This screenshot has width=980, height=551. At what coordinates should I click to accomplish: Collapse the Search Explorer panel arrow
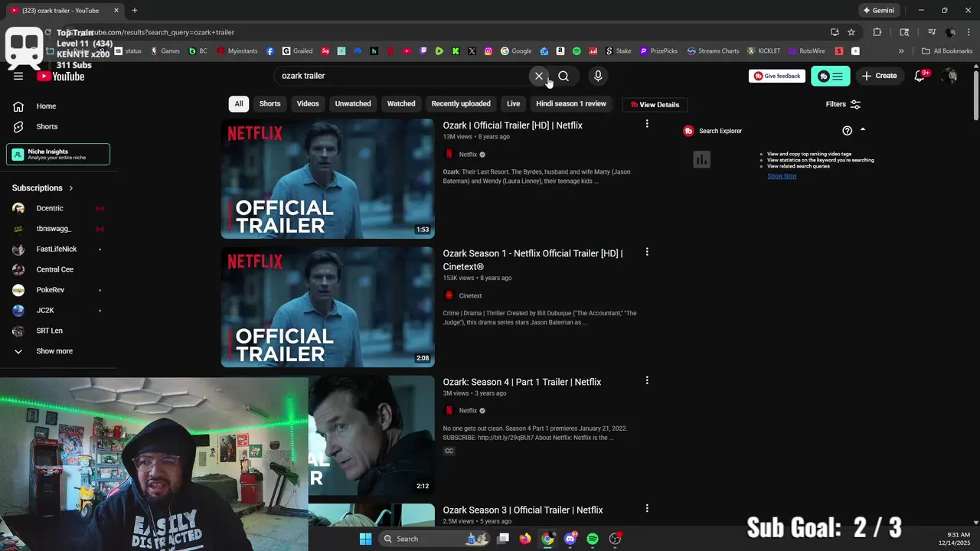[x=863, y=130]
